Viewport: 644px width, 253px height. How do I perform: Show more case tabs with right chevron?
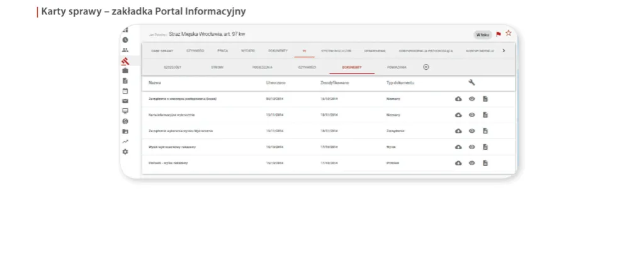[x=504, y=50]
